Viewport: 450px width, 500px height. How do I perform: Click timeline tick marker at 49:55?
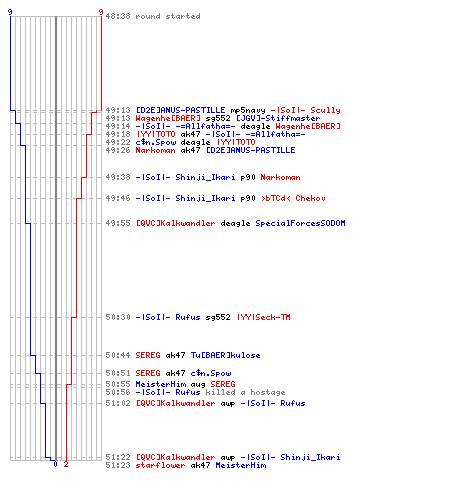pyautogui.click(x=56, y=223)
